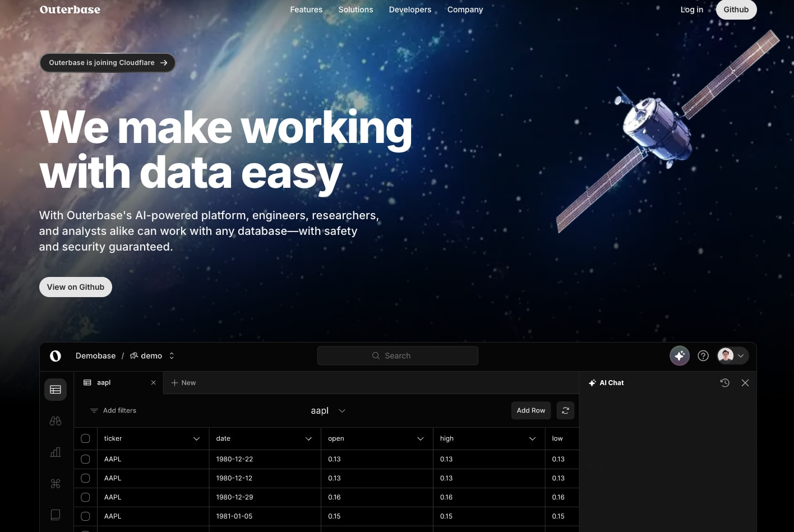Open AI Chat history clock icon
Viewport: 794px width, 532px height.
(725, 383)
